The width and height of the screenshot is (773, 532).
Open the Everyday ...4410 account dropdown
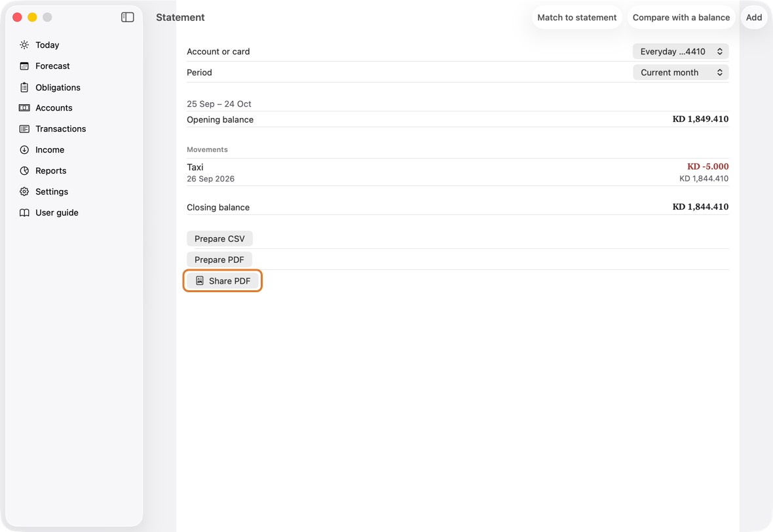click(681, 51)
